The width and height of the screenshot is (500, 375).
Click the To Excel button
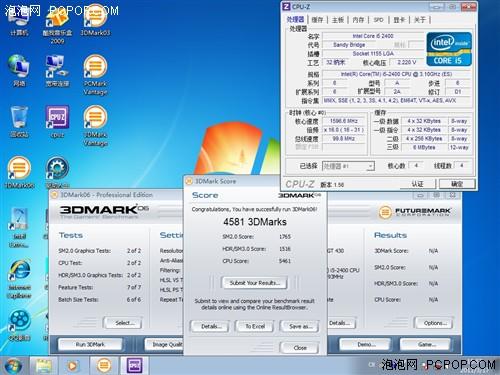(255, 326)
